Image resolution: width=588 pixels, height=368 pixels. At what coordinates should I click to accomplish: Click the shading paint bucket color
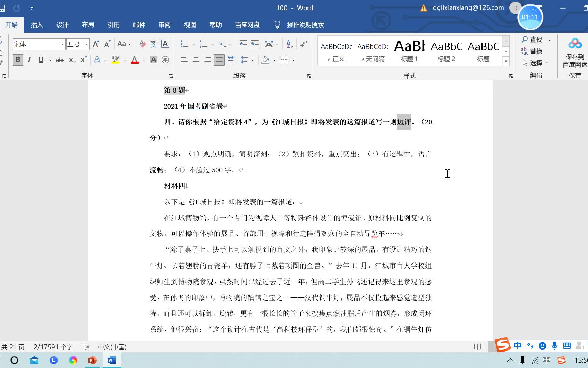[266, 60]
